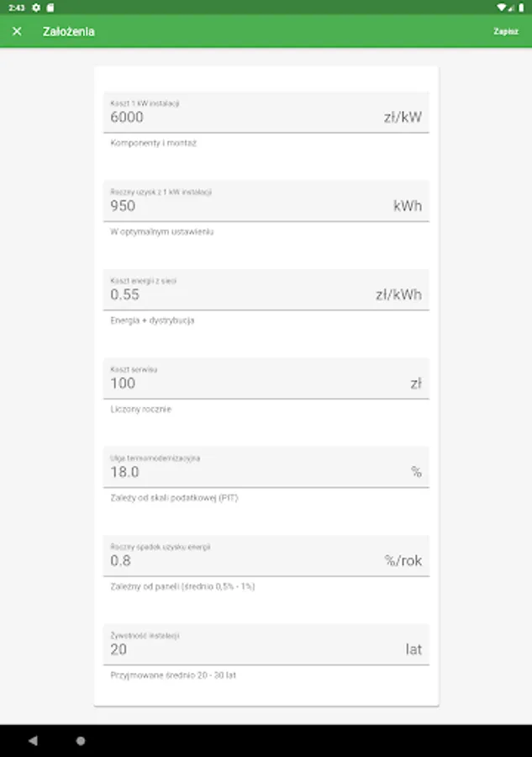Tap the Android home circle button

pos(81,741)
